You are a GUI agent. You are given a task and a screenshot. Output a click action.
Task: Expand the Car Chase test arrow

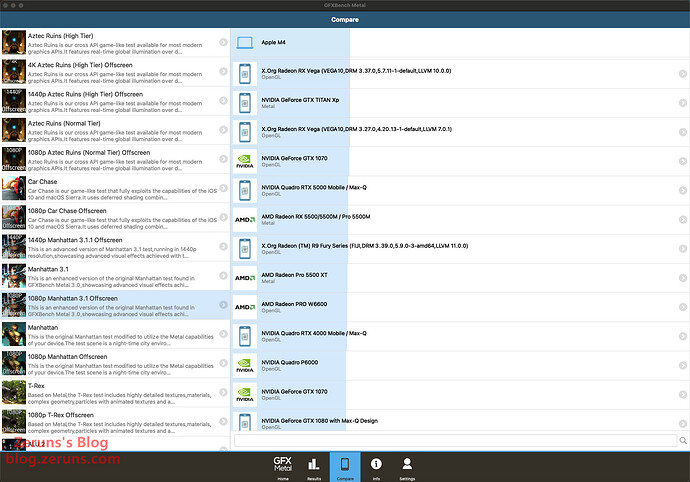(223, 188)
